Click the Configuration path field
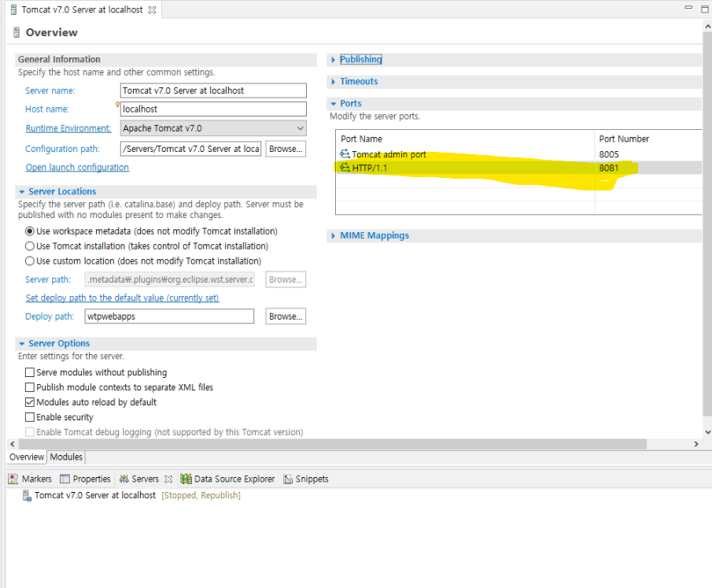Screen dimensions: 712x588 point(190,149)
